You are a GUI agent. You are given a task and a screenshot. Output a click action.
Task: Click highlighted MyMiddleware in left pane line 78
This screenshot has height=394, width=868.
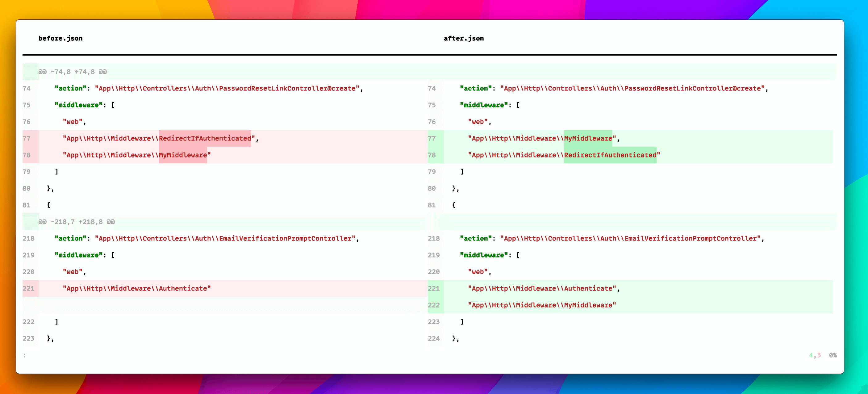coord(183,155)
